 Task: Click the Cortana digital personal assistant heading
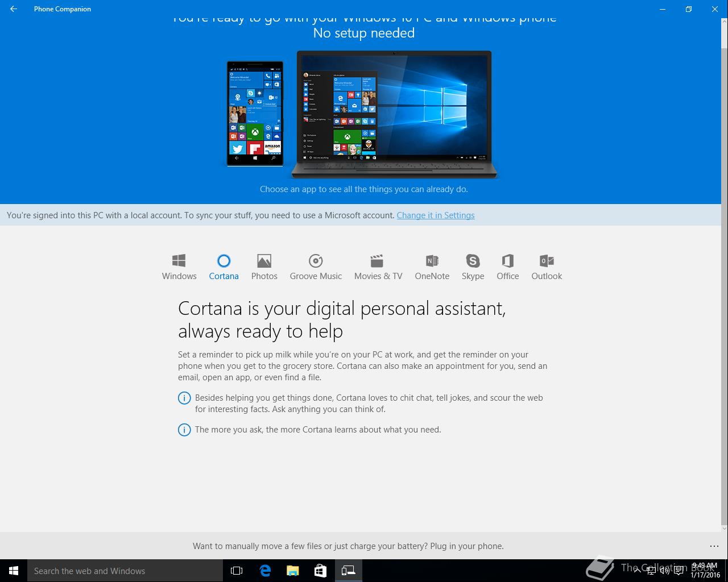point(342,319)
